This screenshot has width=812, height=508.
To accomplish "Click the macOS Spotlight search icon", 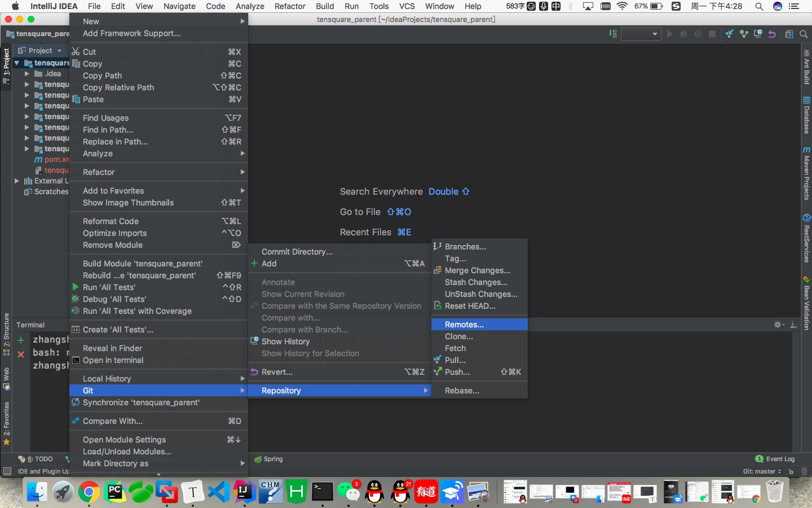I will [759, 6].
